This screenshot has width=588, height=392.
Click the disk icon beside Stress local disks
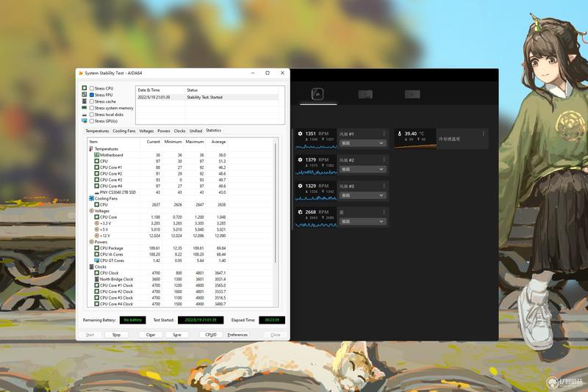(x=85, y=115)
